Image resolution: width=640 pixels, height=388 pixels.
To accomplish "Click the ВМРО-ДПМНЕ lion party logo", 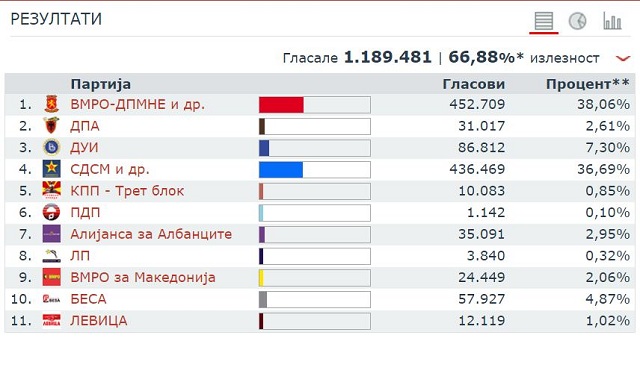I will point(51,104).
